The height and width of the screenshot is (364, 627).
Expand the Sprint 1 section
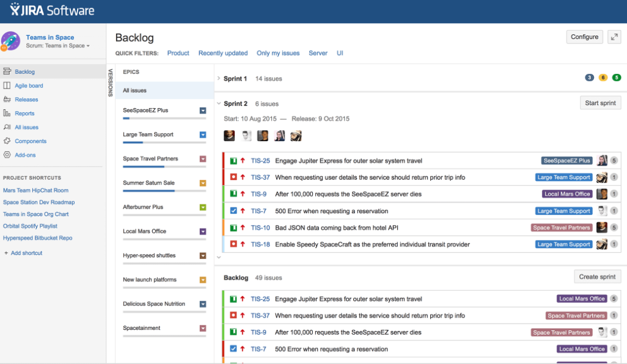coord(219,78)
